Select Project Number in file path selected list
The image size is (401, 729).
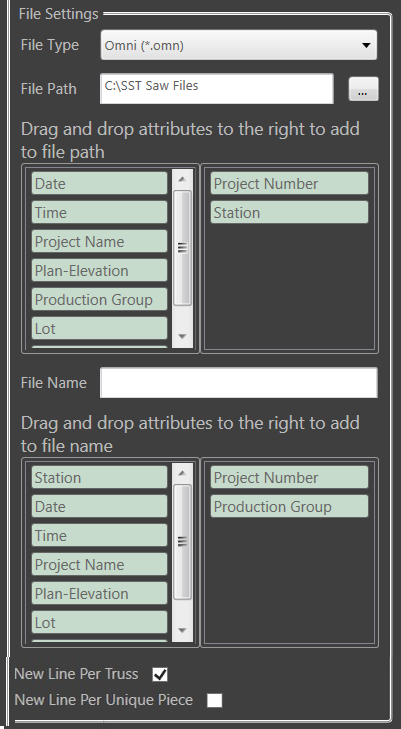pos(289,184)
